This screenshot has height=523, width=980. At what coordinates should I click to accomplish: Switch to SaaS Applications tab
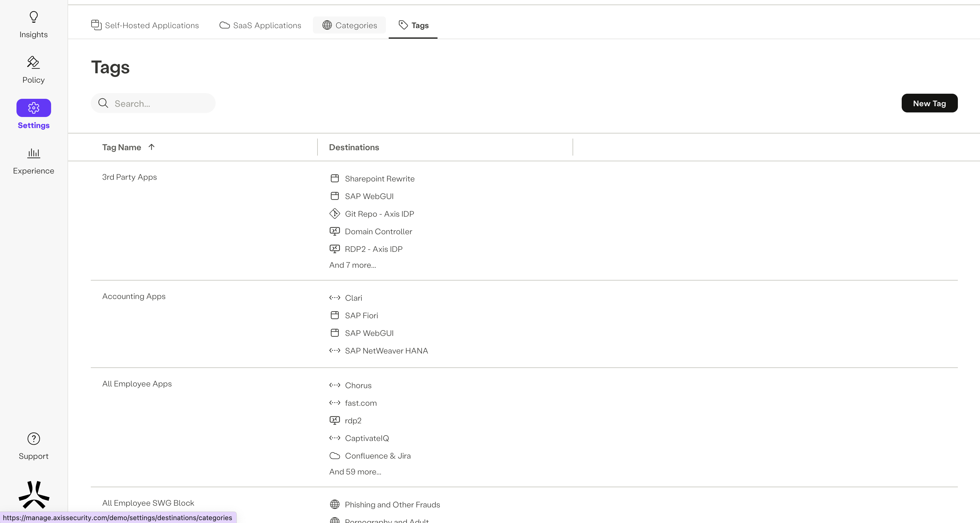pos(260,25)
